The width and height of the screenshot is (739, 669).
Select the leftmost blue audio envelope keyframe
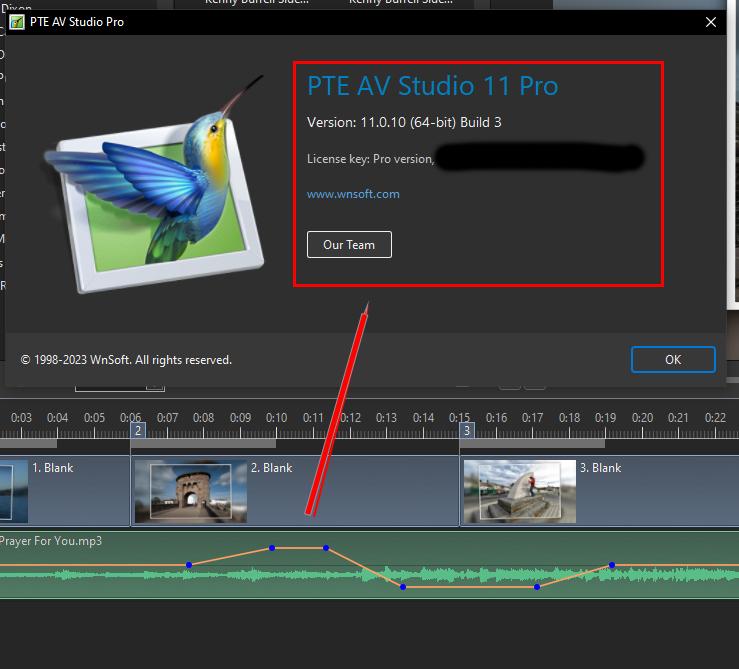pyautogui.click(x=189, y=565)
